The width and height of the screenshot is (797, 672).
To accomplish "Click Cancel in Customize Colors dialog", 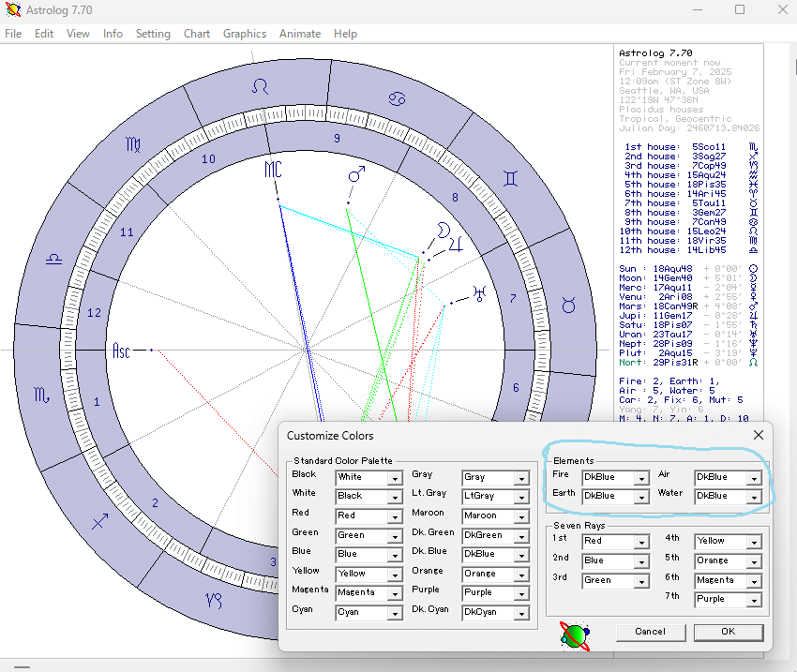I will (650, 632).
